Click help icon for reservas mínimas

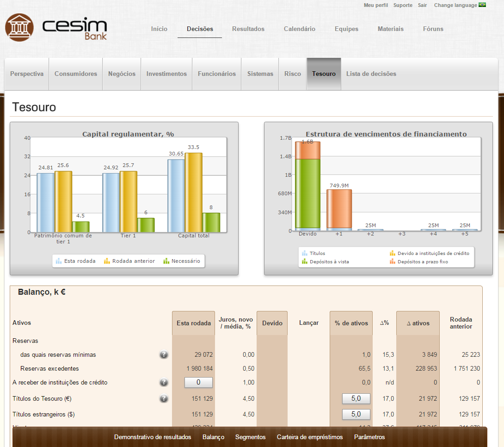(164, 355)
